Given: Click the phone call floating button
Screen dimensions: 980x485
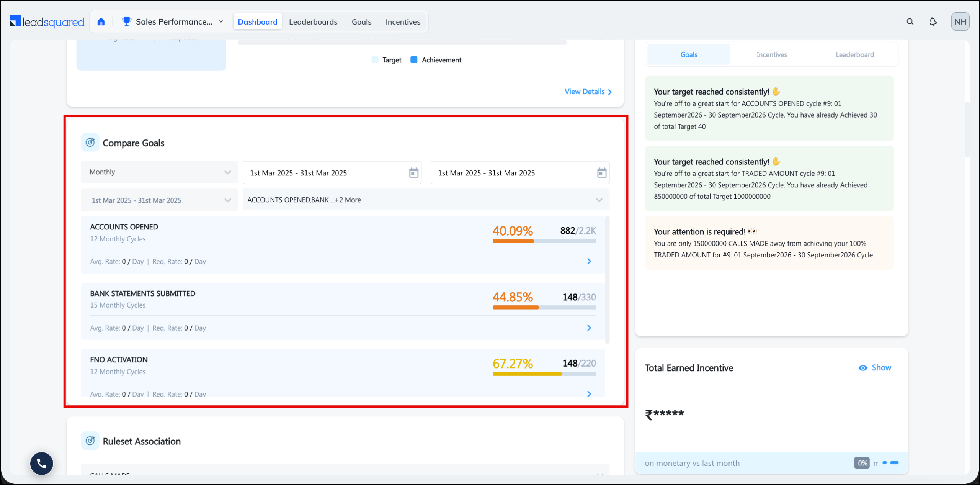Looking at the screenshot, I should tap(42, 464).
